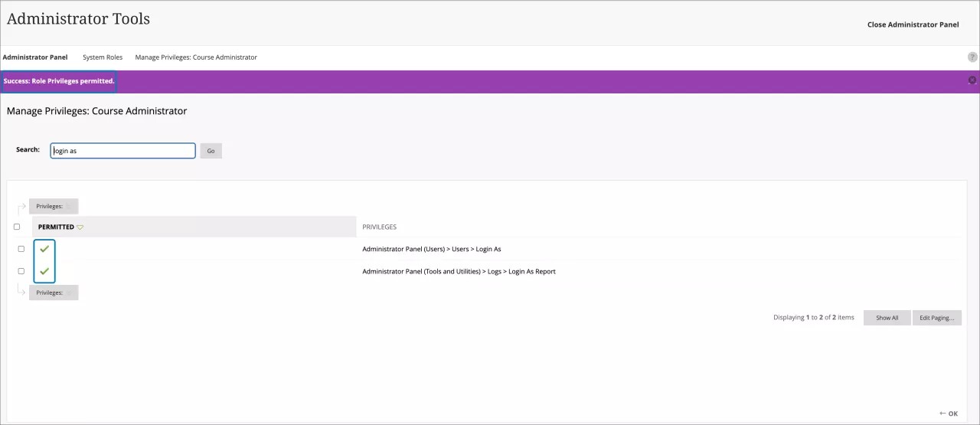Open the bottom Privileges dropdown menu
Viewport: 980px width, 425px height.
pos(54,293)
